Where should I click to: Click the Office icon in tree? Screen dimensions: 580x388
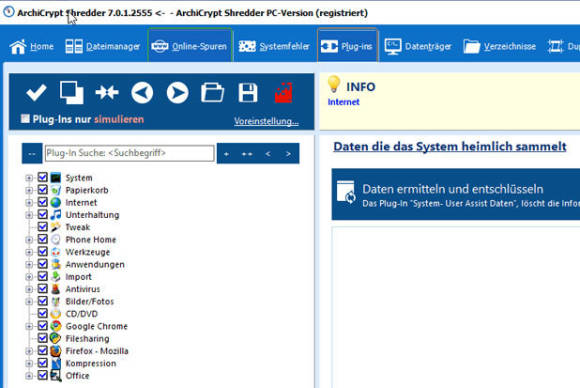56,375
